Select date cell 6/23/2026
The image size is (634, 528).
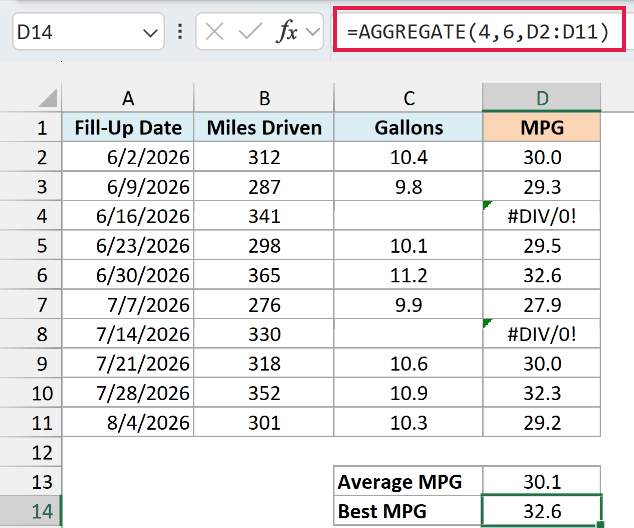[128, 245]
